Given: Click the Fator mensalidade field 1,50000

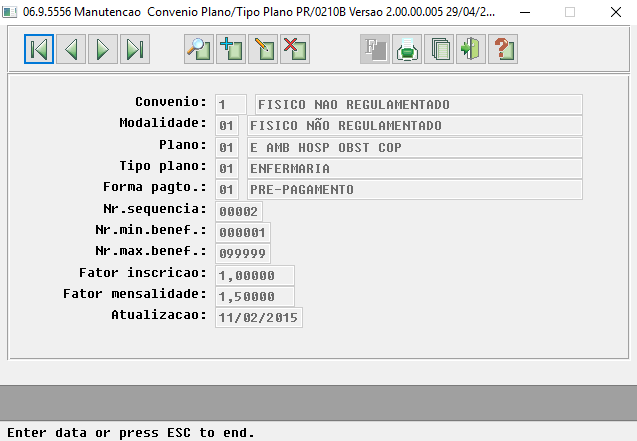Looking at the screenshot, I should coord(255,297).
